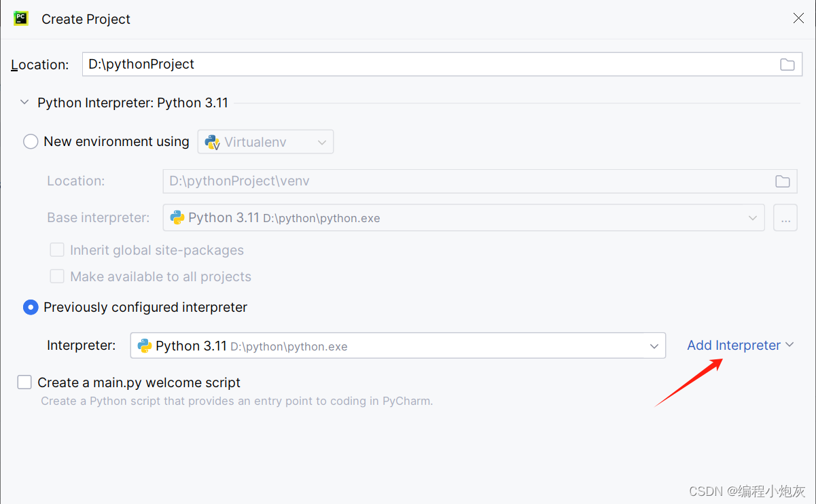Open the Virtualenv environment type dropdown

coord(322,141)
